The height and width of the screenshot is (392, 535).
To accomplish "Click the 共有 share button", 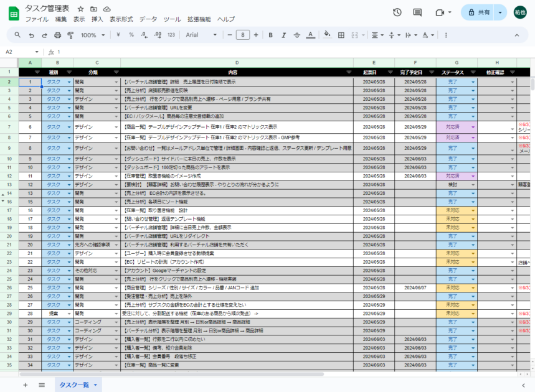I will pos(478,12).
